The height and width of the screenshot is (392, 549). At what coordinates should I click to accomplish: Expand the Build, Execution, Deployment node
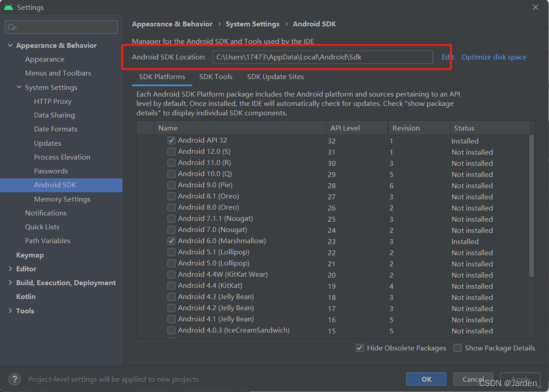click(10, 282)
